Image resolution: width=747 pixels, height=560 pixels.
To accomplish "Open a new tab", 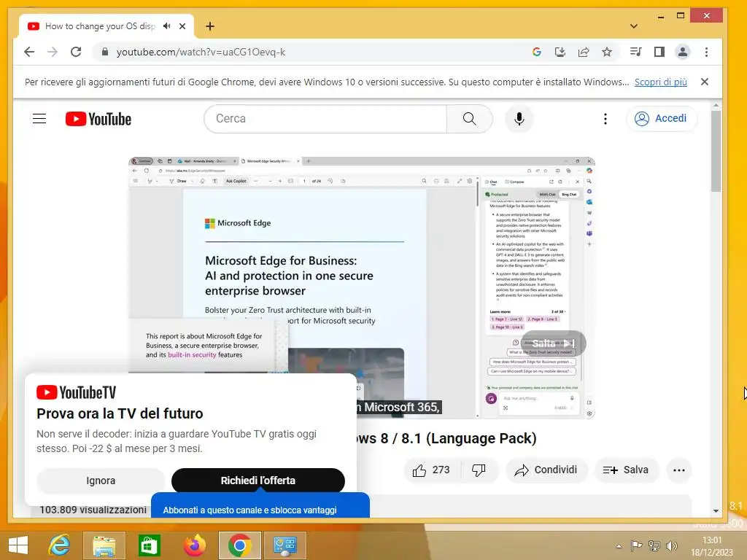I will tap(210, 26).
